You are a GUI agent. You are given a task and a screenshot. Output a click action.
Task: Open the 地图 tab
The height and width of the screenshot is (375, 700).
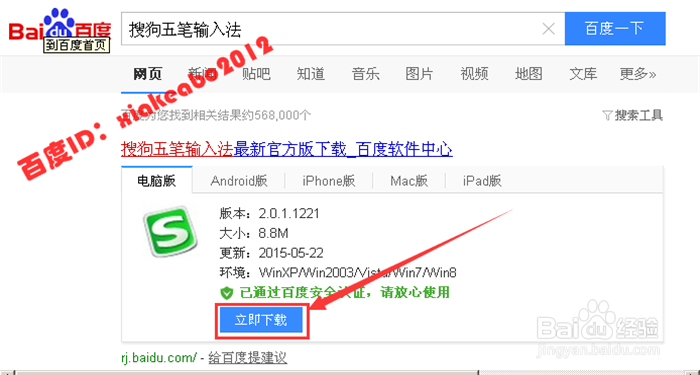click(x=529, y=74)
